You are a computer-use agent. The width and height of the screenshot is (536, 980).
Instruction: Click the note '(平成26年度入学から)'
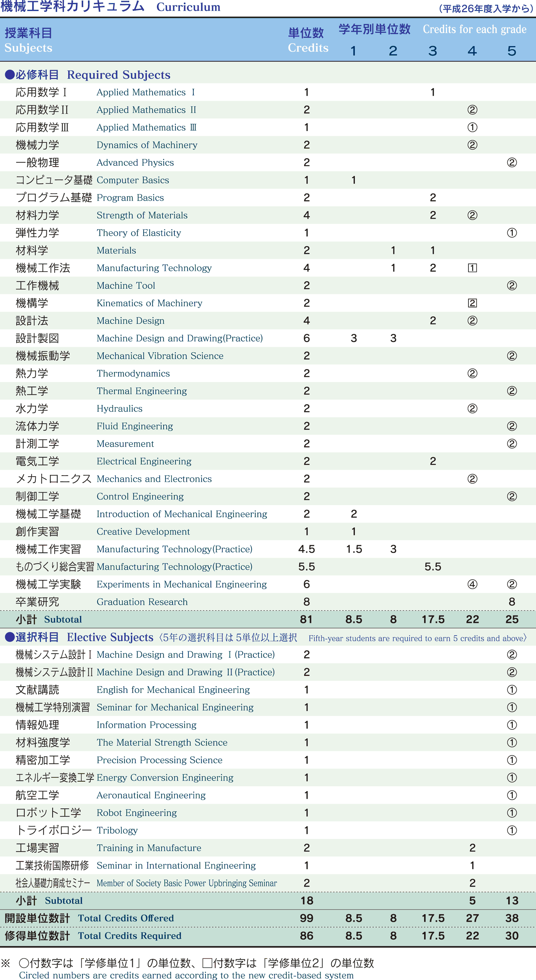pos(487,8)
